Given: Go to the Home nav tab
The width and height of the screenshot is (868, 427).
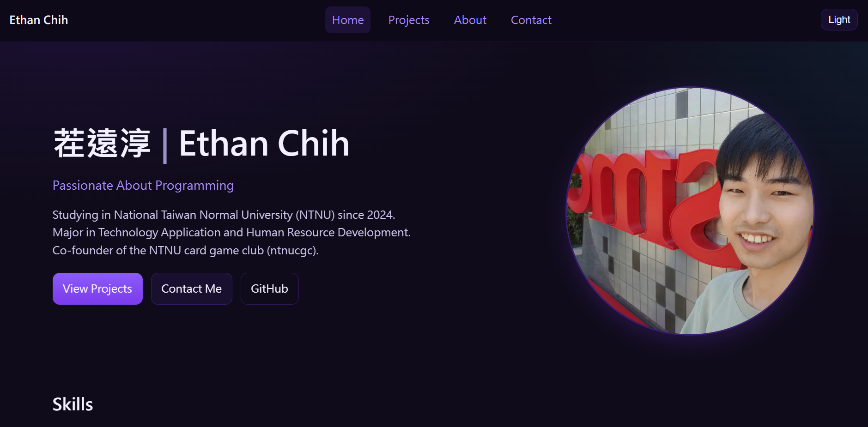Looking at the screenshot, I should (347, 20).
